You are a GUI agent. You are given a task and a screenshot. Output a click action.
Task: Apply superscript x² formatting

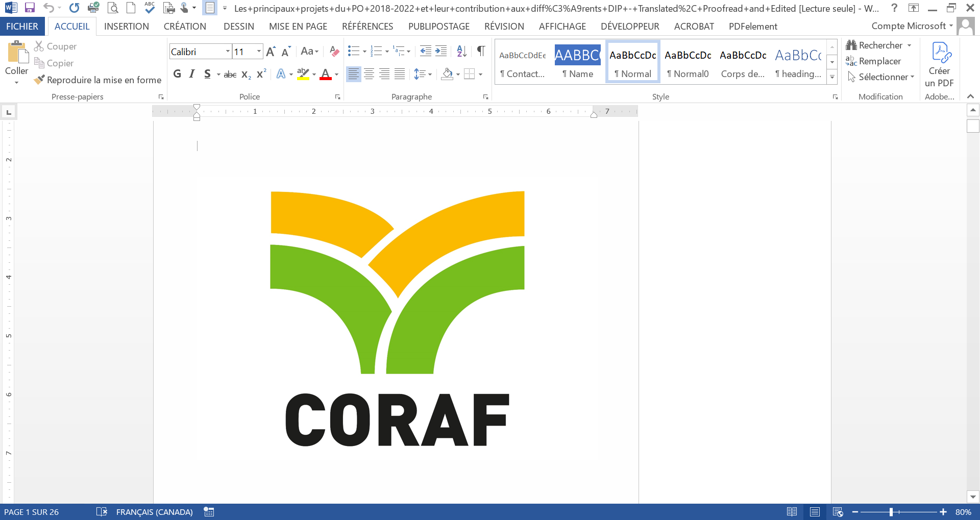coord(261,75)
